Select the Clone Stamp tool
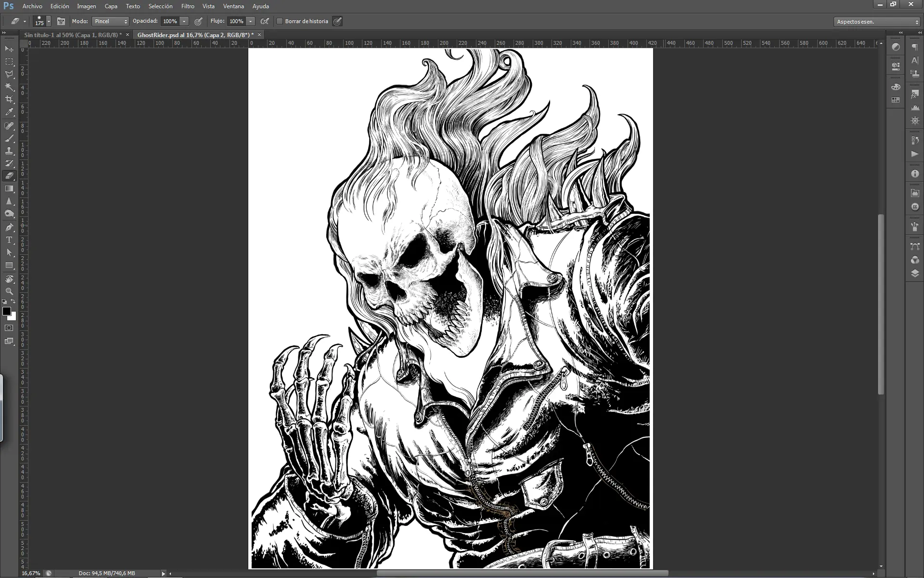This screenshot has width=924, height=578. (9, 151)
